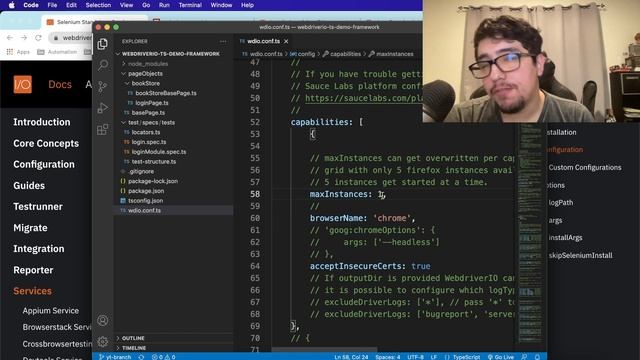Viewport: 640px width, 360px height.
Task: Open the File menu
Action: 52,5
